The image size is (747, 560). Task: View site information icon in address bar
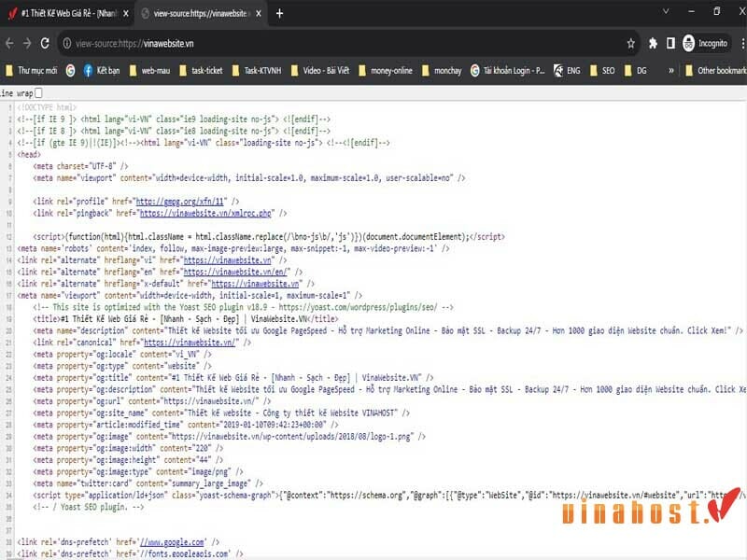[67, 43]
